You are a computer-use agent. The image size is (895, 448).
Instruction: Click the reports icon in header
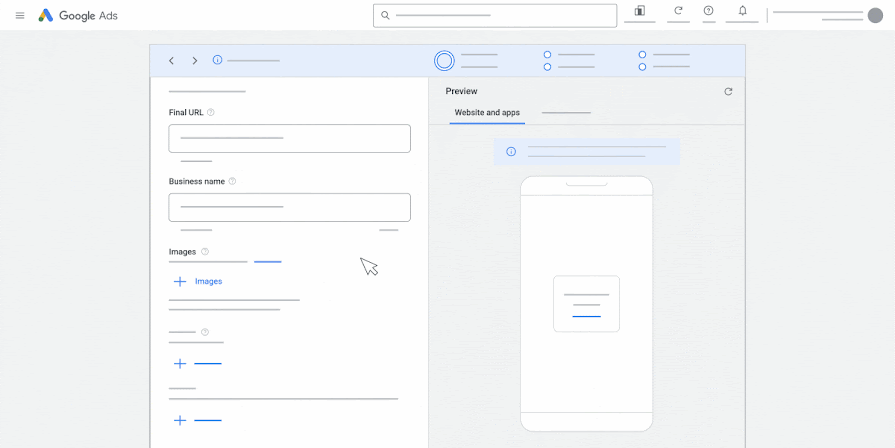640,10
